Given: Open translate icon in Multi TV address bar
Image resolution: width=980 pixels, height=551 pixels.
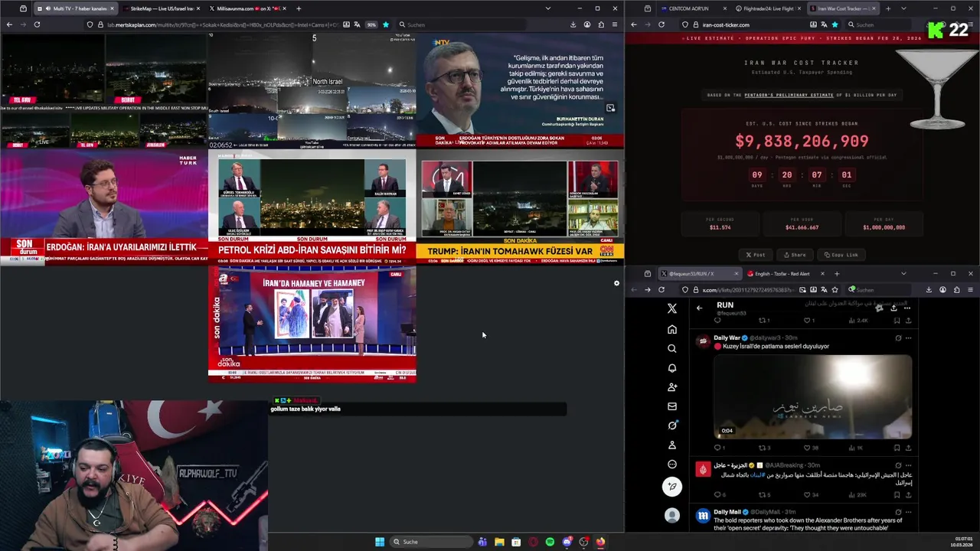Looking at the screenshot, I should pos(357,24).
